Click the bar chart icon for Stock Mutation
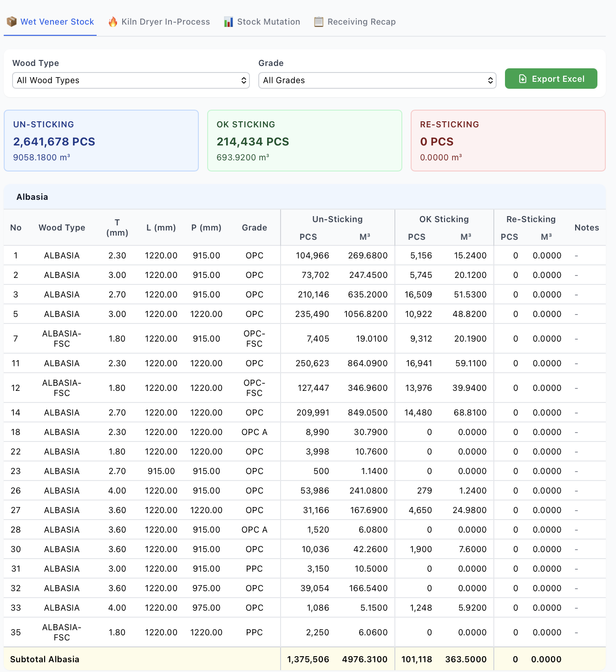The height and width of the screenshot is (672, 616). point(228,22)
